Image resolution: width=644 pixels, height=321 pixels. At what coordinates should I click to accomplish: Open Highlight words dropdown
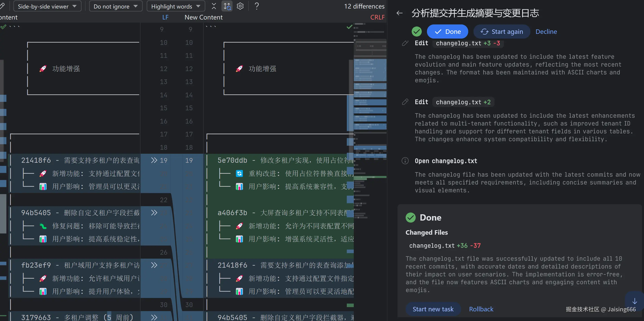(x=176, y=6)
